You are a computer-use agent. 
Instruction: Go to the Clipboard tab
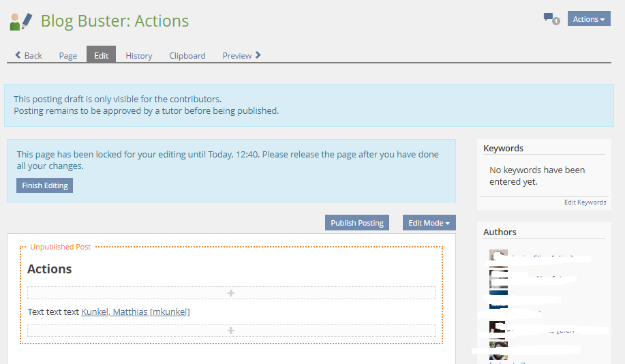coord(187,56)
